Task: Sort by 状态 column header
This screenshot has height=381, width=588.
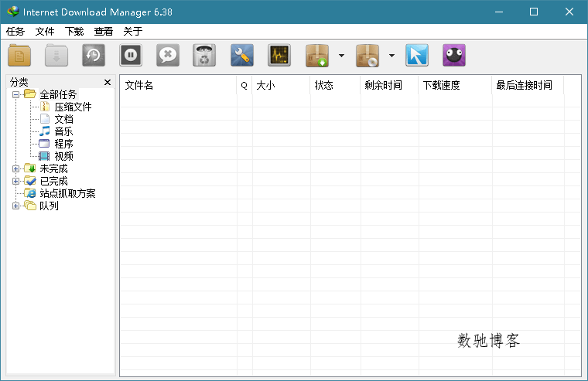Action: click(335, 86)
